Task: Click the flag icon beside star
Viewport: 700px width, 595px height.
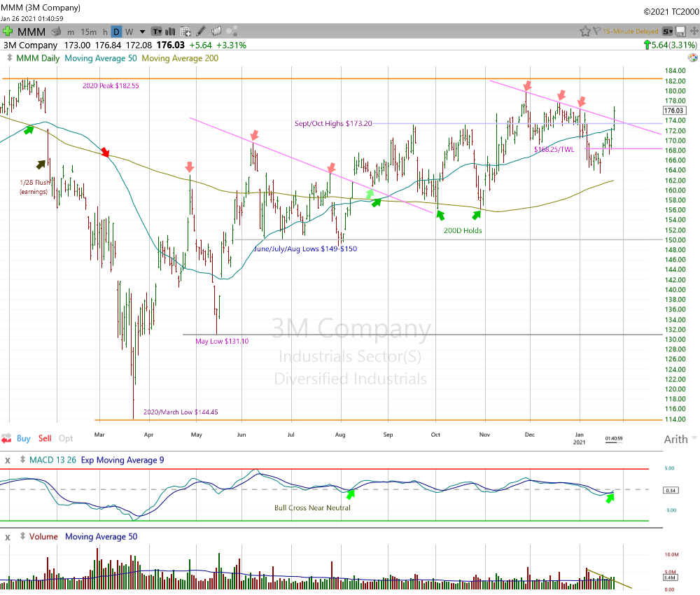Action: click(x=597, y=31)
